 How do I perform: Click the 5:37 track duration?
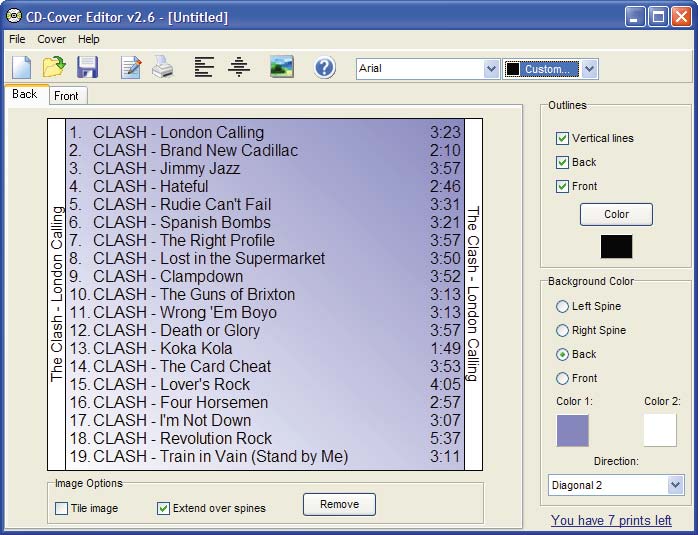[445, 438]
